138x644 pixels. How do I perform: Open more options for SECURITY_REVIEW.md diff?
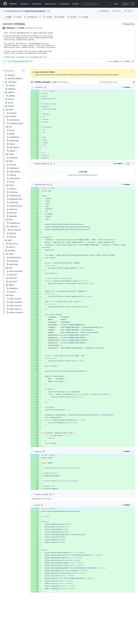tap(133, 163)
